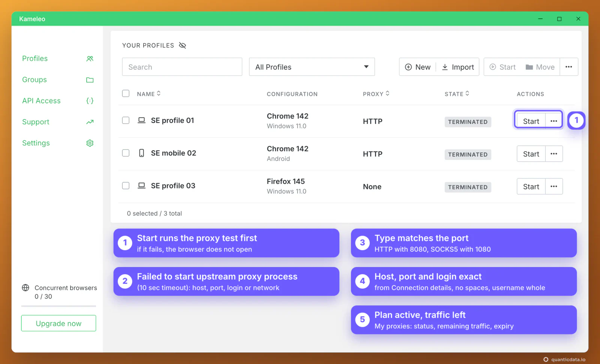
Task: Open the API Access sidebar section
Action: point(58,101)
